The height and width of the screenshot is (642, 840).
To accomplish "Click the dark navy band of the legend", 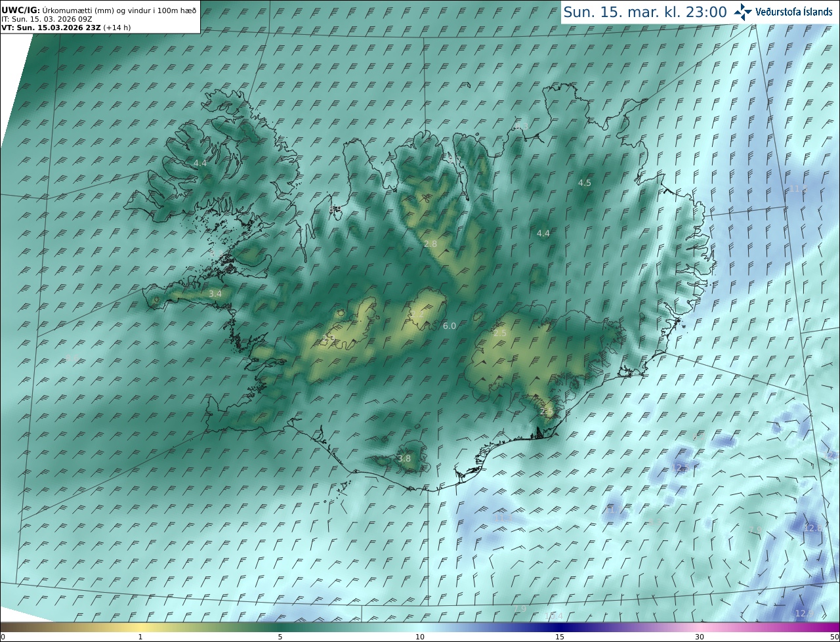I will (560, 627).
